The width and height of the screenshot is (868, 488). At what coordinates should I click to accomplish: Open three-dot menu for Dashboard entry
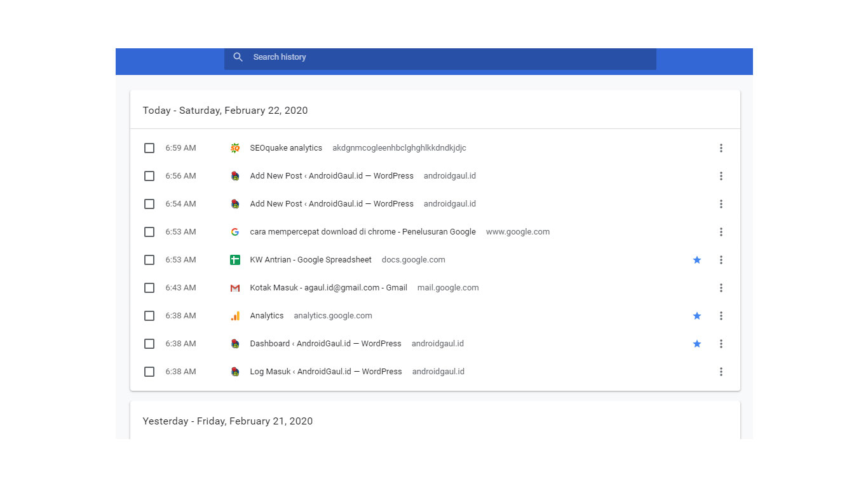click(721, 344)
